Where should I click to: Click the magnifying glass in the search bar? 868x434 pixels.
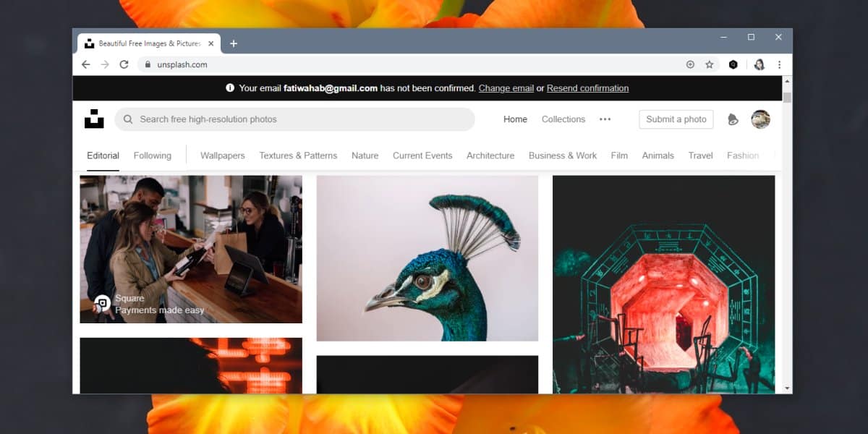click(x=128, y=119)
